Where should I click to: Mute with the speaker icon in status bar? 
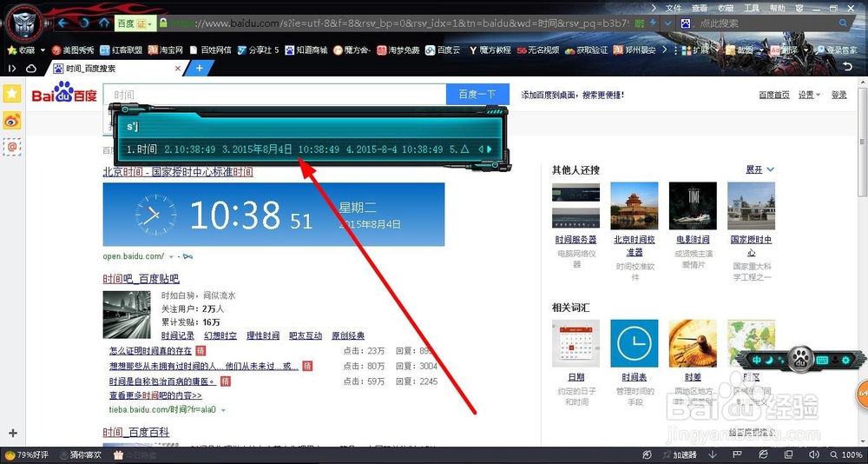point(815,455)
